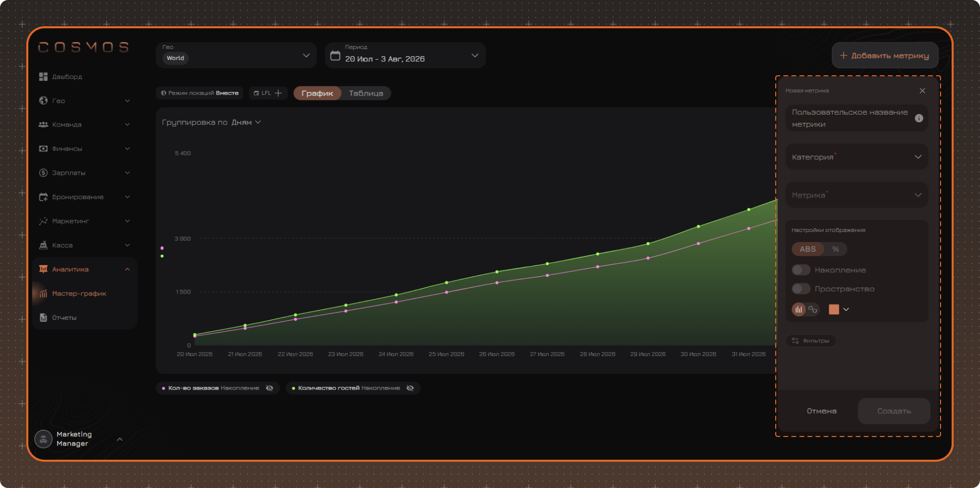Open the orange color swatch picker
This screenshot has height=488, width=980.
click(x=839, y=310)
